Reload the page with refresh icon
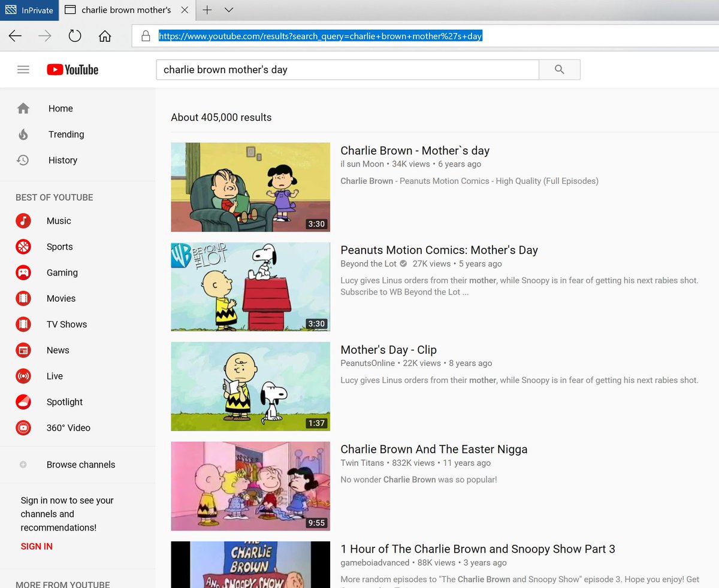The height and width of the screenshot is (588, 719). click(x=75, y=36)
